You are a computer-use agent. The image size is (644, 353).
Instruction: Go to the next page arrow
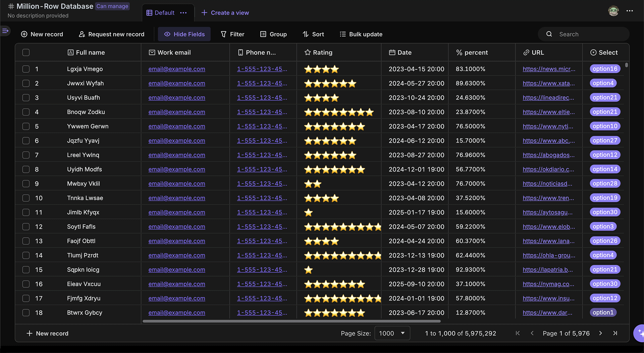point(600,333)
